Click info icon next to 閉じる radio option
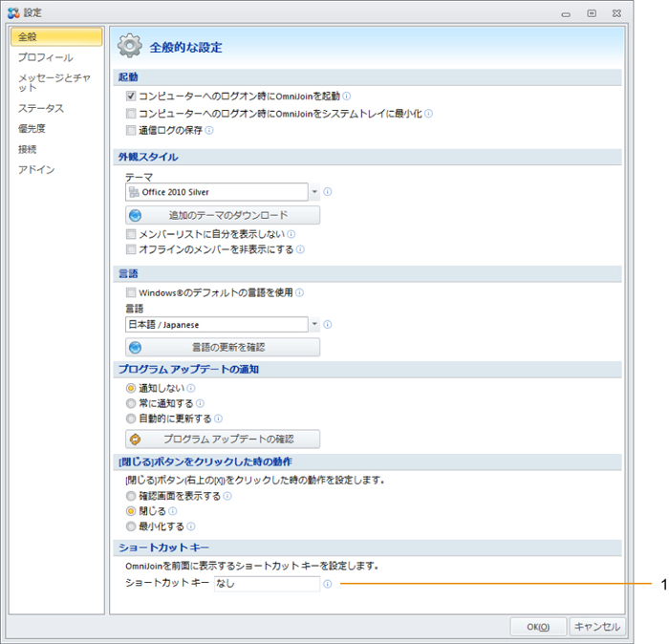669x644 pixels. [x=172, y=511]
